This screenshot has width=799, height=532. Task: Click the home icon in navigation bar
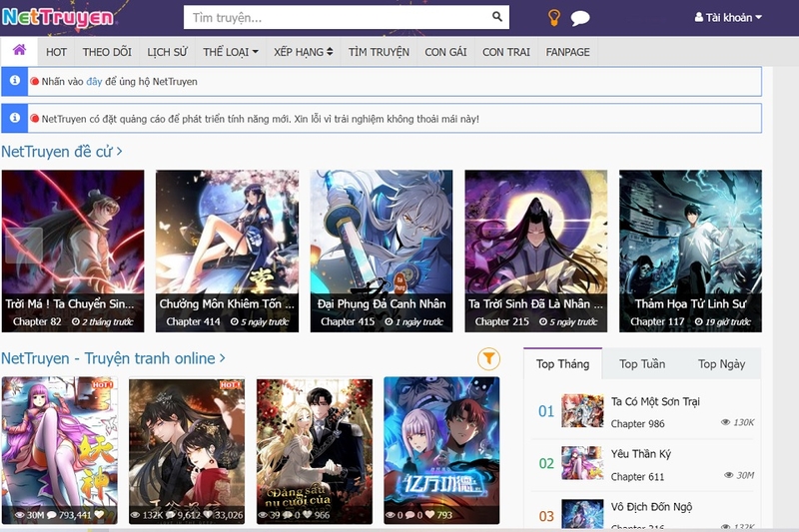coord(19,51)
